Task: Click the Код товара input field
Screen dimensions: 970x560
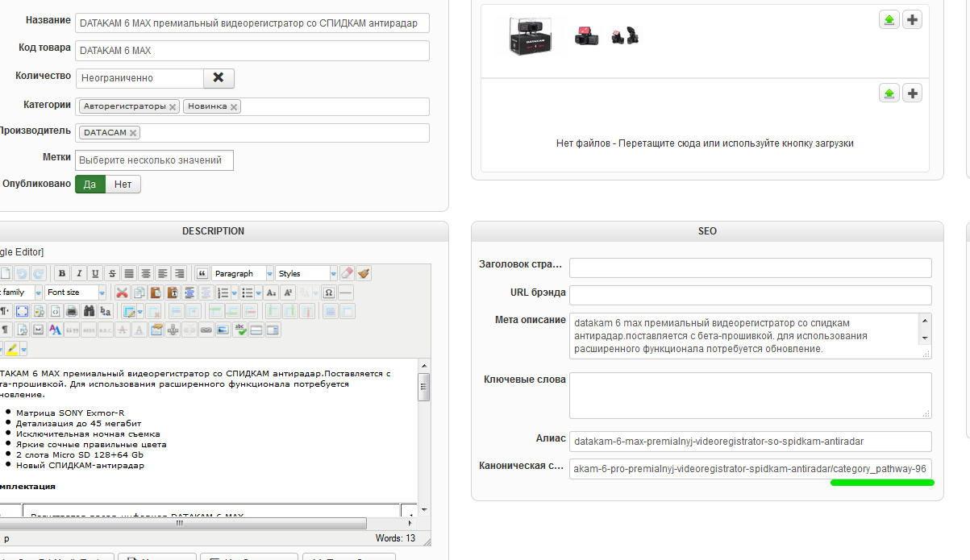Action: (252, 51)
